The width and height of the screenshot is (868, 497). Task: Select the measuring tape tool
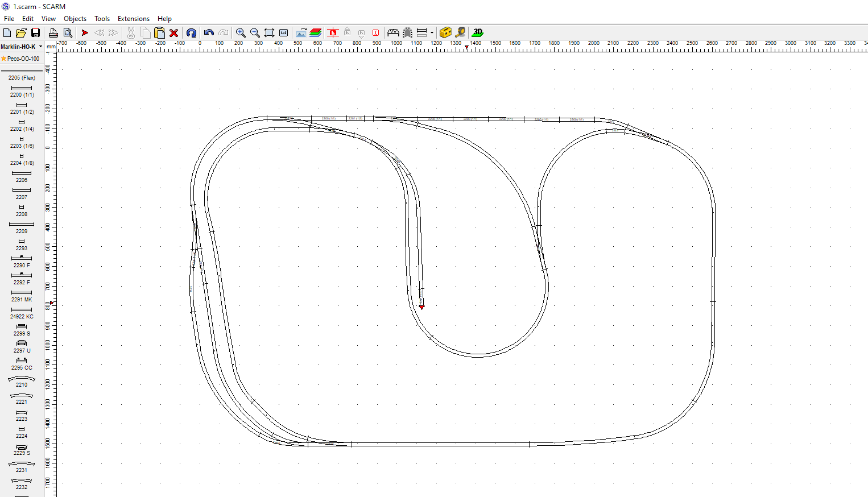pos(460,33)
